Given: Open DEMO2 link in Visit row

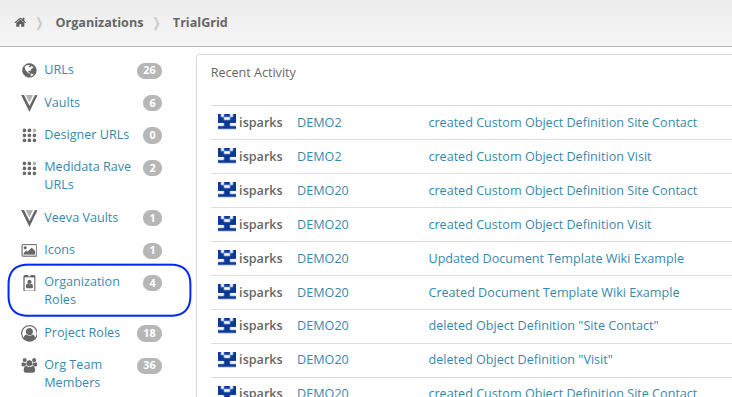Looking at the screenshot, I should (319, 156).
